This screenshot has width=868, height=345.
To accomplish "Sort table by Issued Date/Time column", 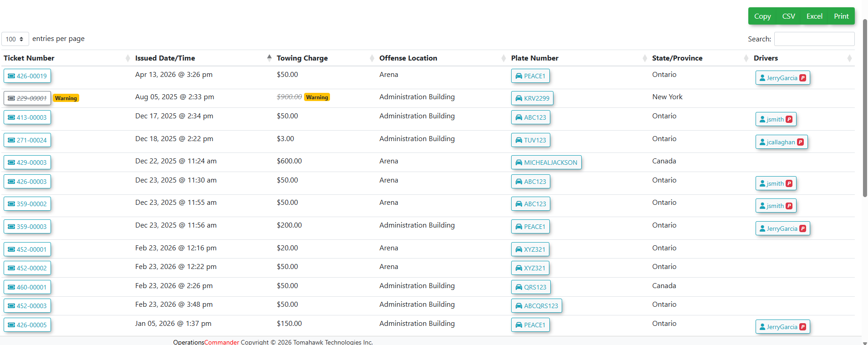I will 165,58.
